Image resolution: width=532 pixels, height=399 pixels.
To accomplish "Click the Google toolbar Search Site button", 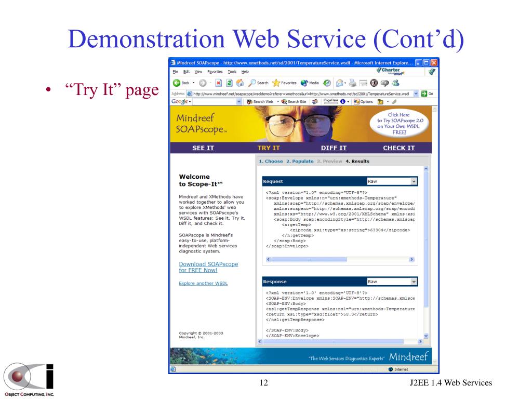I will pyautogui.click(x=294, y=101).
